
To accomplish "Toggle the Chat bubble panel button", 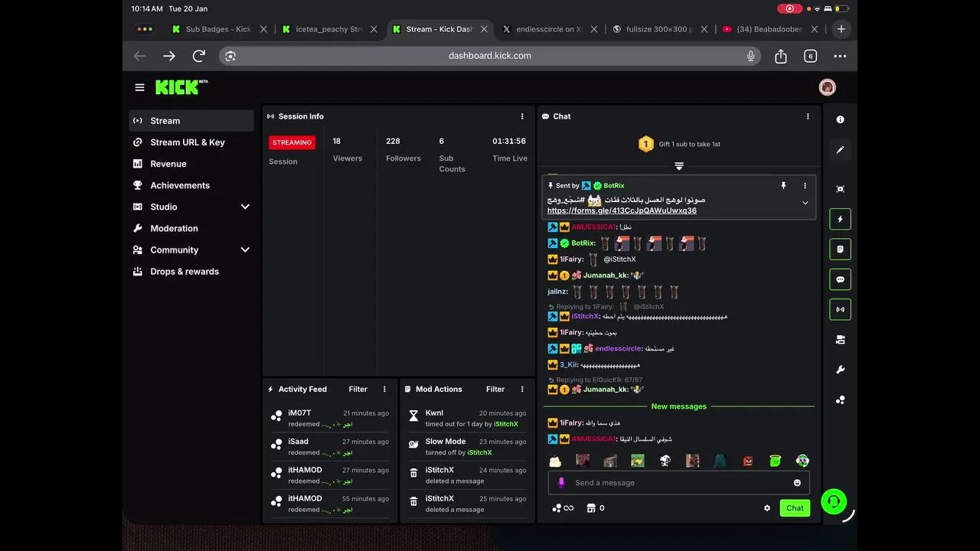I will pos(840,279).
